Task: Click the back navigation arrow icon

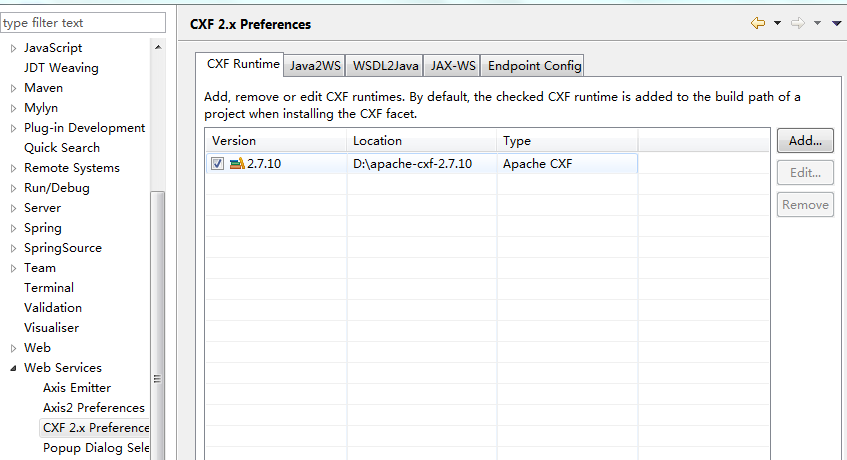Action: click(x=758, y=23)
